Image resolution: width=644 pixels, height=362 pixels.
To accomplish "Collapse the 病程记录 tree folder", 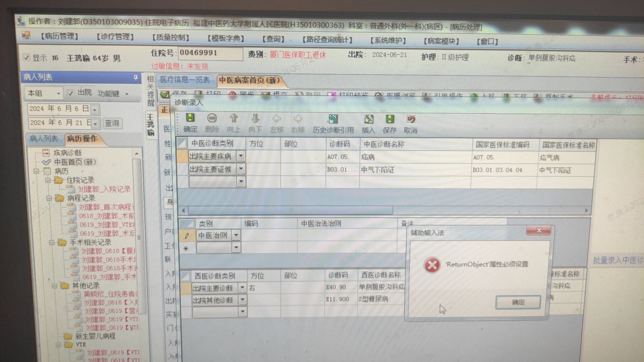I will tap(49, 198).
